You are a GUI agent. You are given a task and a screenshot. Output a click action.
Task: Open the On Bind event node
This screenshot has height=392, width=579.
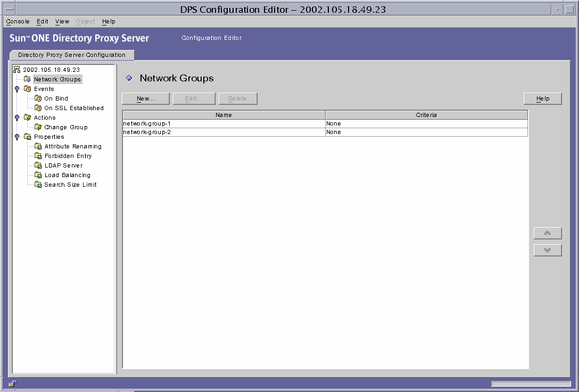click(57, 98)
